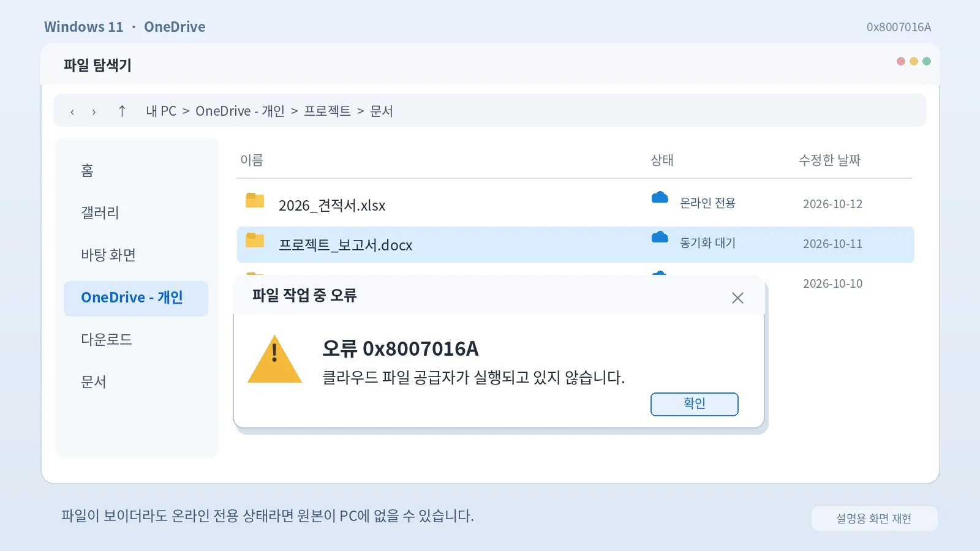This screenshot has height=551, width=980.
Task: Sort by 수정한 날짜 column header
Action: [x=829, y=160]
